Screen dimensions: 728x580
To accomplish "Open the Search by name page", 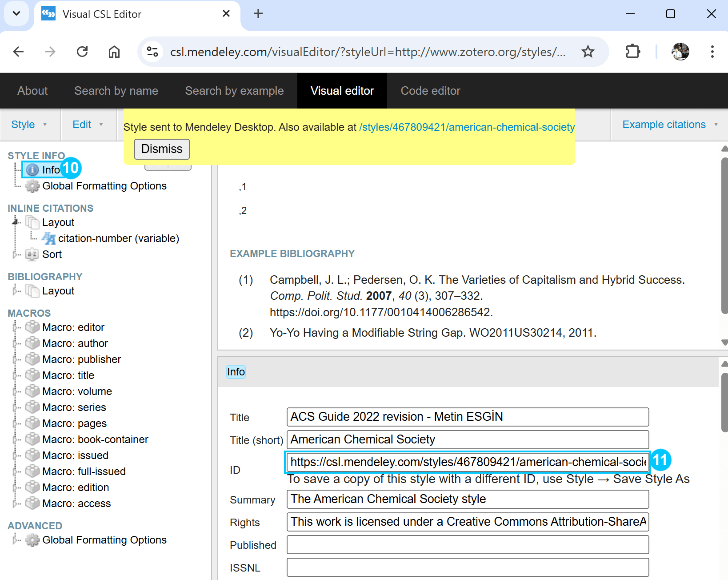I will coord(116,91).
